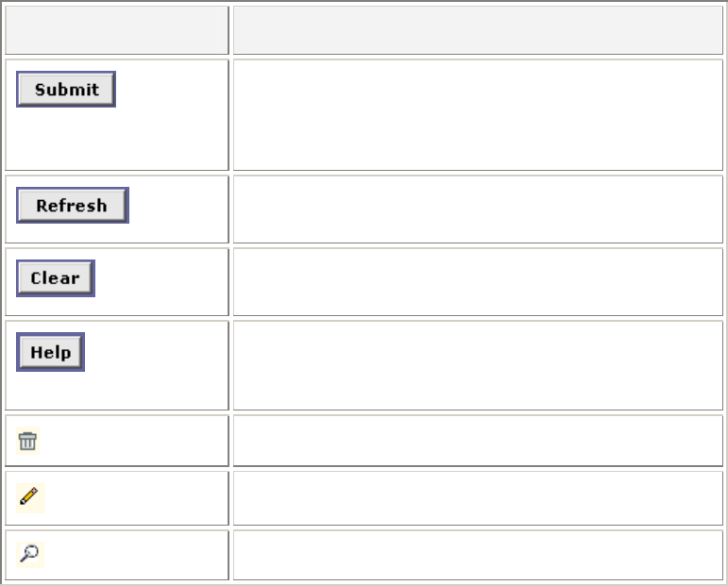The width and height of the screenshot is (728, 586).
Task: Click the trash can delete icon
Action: (x=28, y=441)
